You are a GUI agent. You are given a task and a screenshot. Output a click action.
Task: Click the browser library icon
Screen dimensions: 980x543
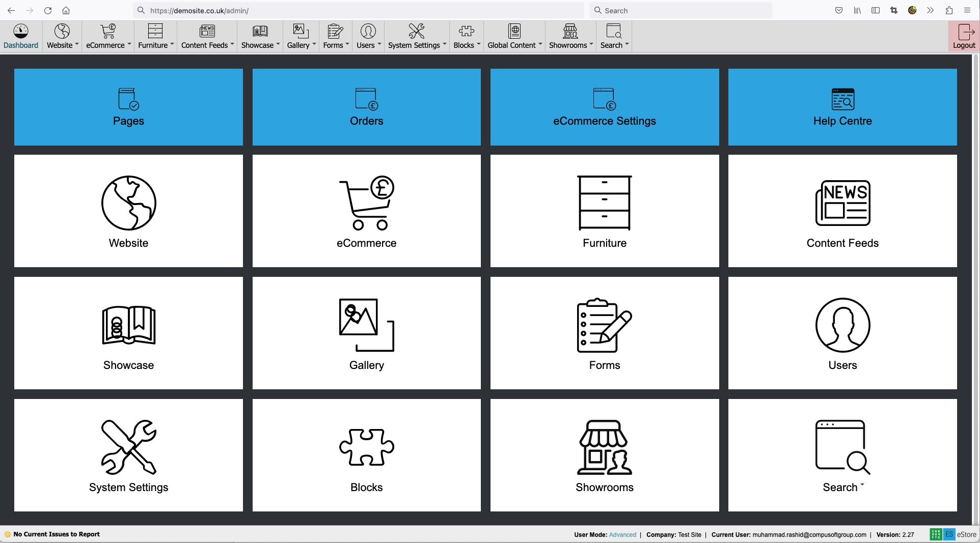[x=857, y=10]
